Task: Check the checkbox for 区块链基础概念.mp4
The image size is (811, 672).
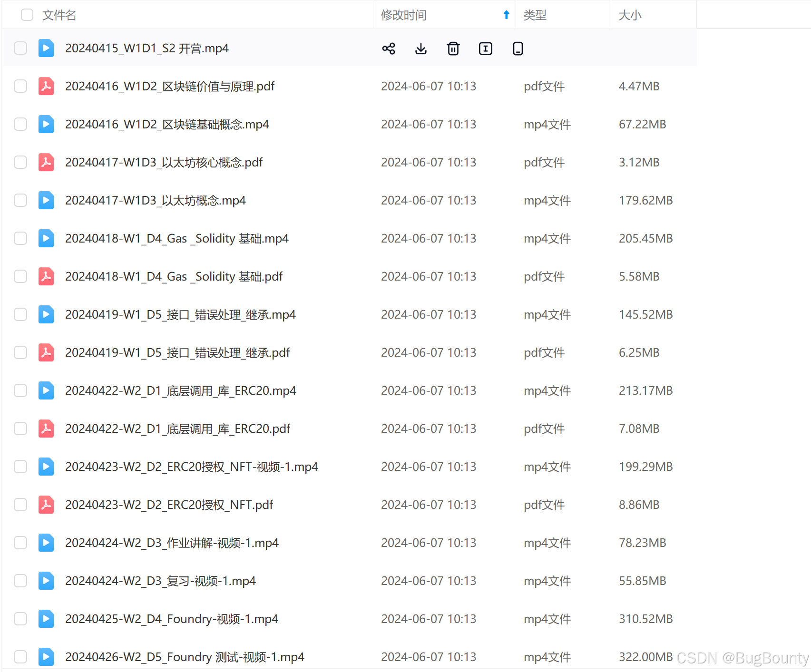Action: tap(20, 124)
